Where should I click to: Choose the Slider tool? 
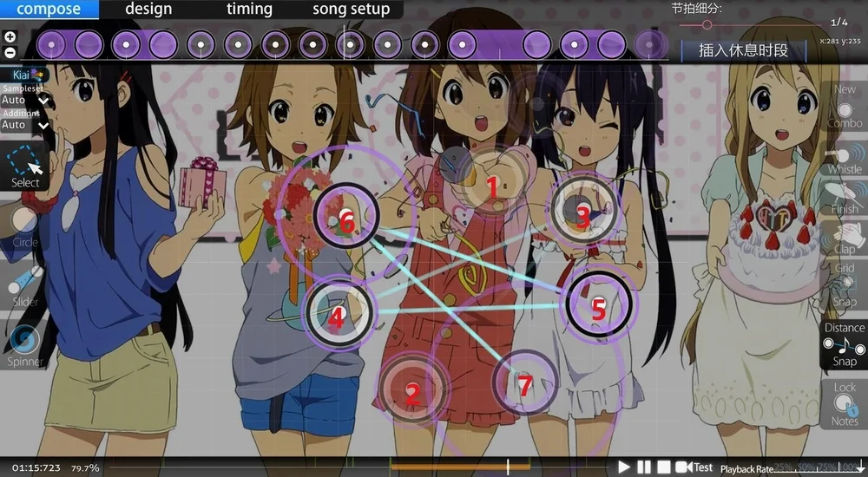point(25,287)
